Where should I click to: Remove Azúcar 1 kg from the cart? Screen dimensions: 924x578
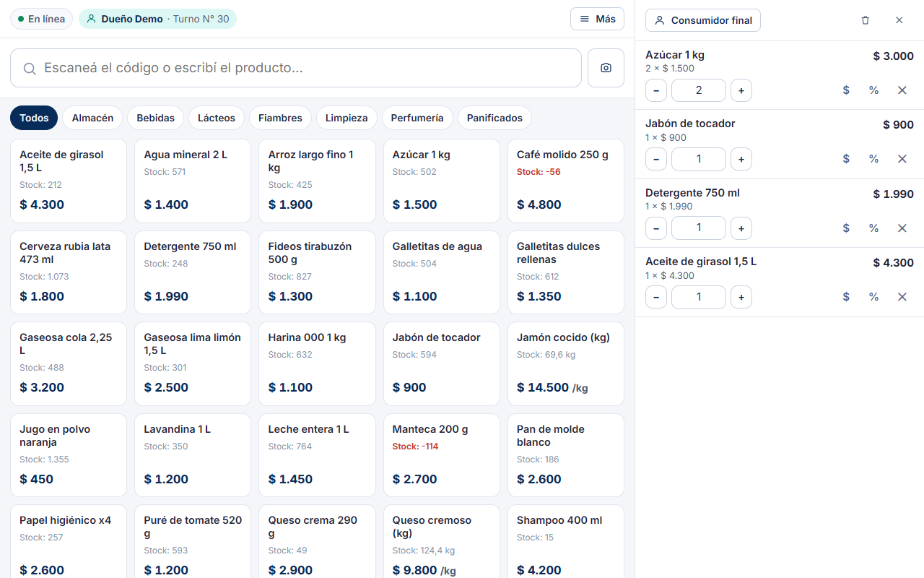pos(902,90)
